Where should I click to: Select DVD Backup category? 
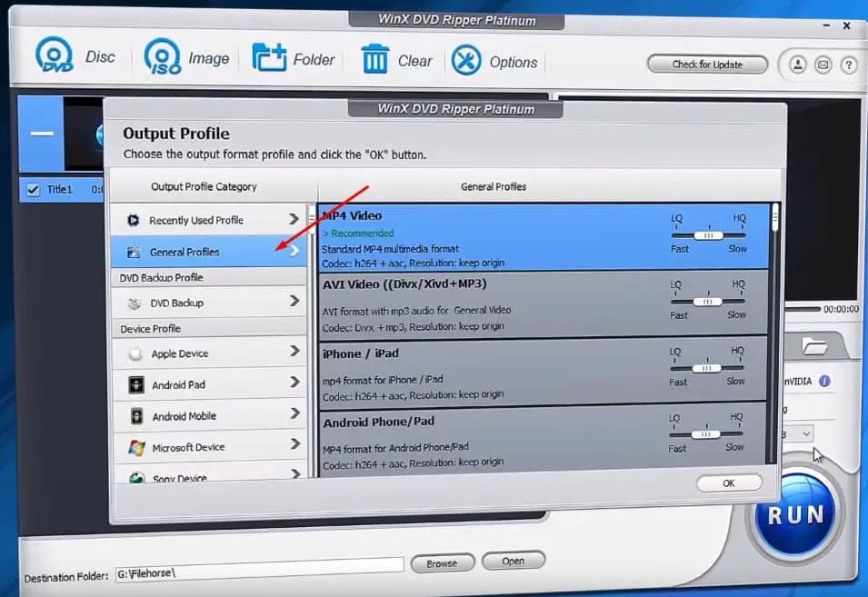click(209, 303)
